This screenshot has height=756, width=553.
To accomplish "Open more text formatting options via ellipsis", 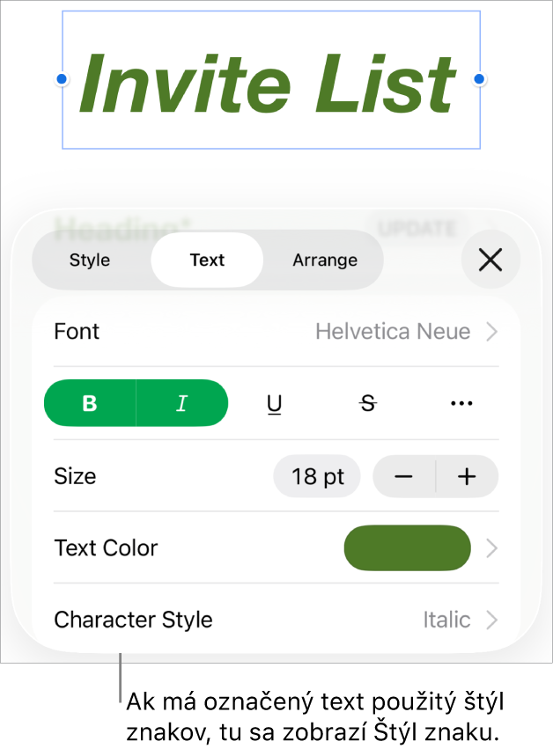I will point(461,403).
